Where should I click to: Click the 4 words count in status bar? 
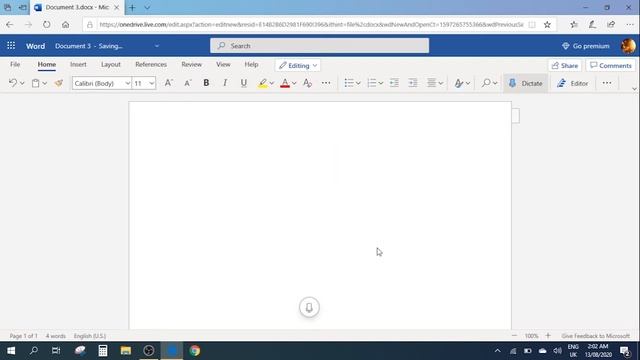[x=56, y=336]
